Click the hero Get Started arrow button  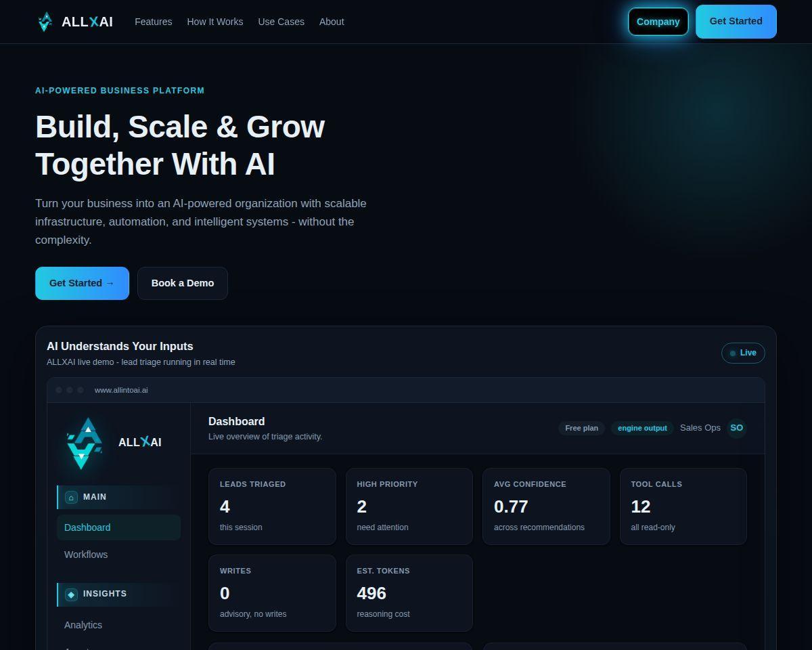[x=82, y=283]
